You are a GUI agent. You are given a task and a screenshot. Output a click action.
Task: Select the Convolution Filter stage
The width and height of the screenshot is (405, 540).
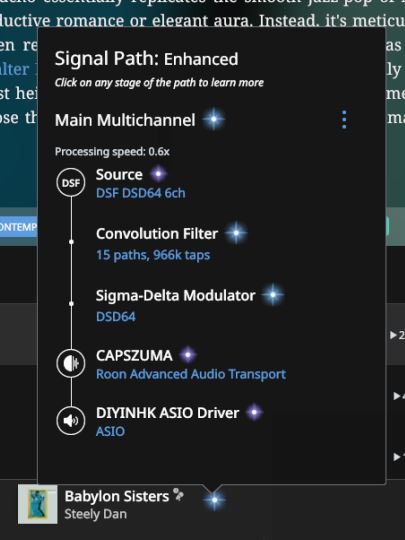tap(157, 234)
